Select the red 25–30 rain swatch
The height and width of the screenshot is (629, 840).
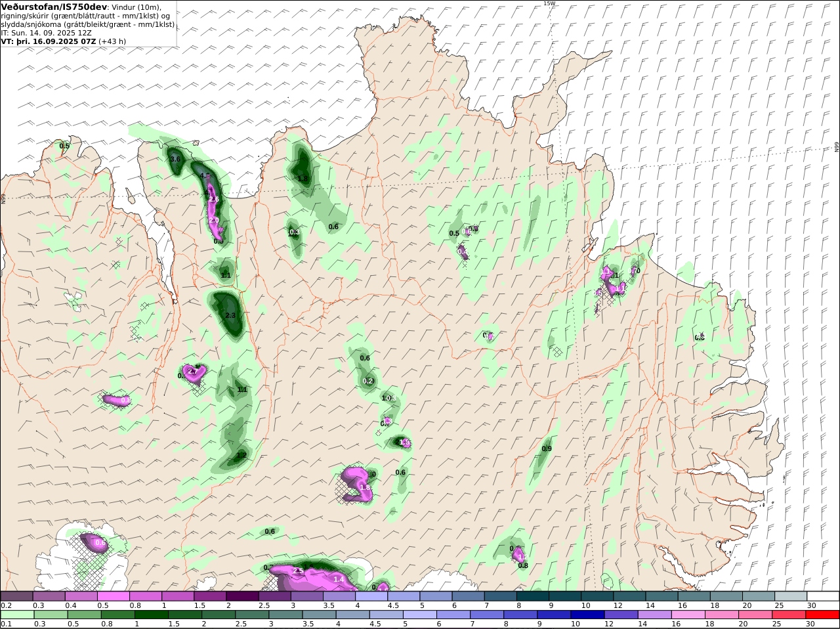click(790, 615)
